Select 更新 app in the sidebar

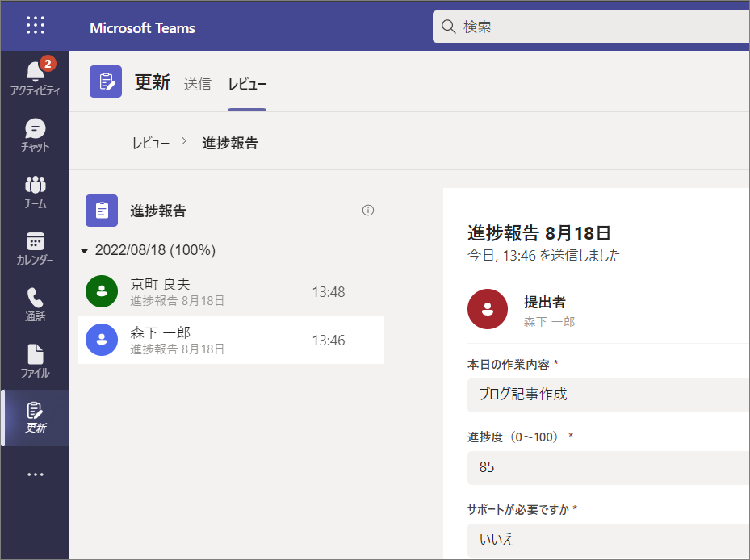coord(36,417)
